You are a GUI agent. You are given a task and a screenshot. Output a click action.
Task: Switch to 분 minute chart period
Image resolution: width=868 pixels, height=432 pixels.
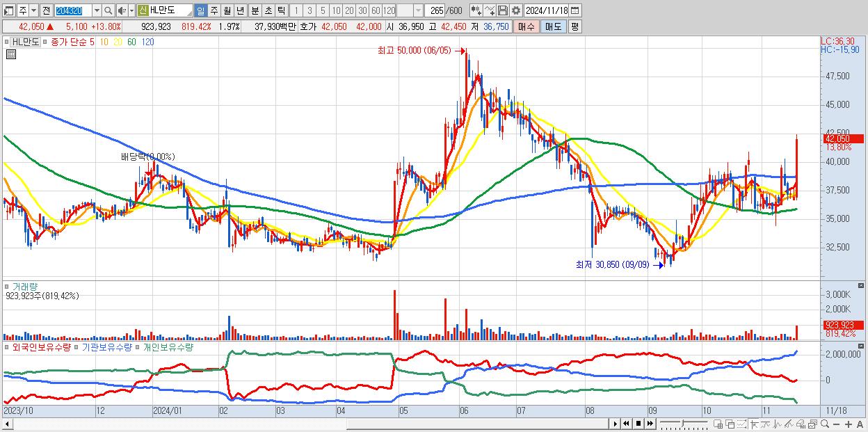click(x=255, y=10)
